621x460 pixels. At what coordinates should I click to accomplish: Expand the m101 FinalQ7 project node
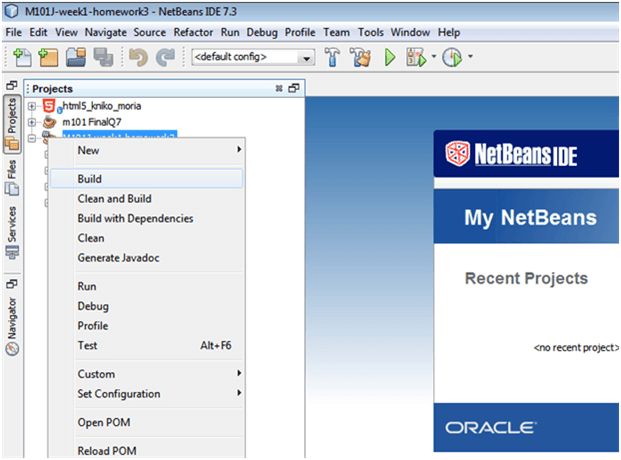tap(32, 122)
